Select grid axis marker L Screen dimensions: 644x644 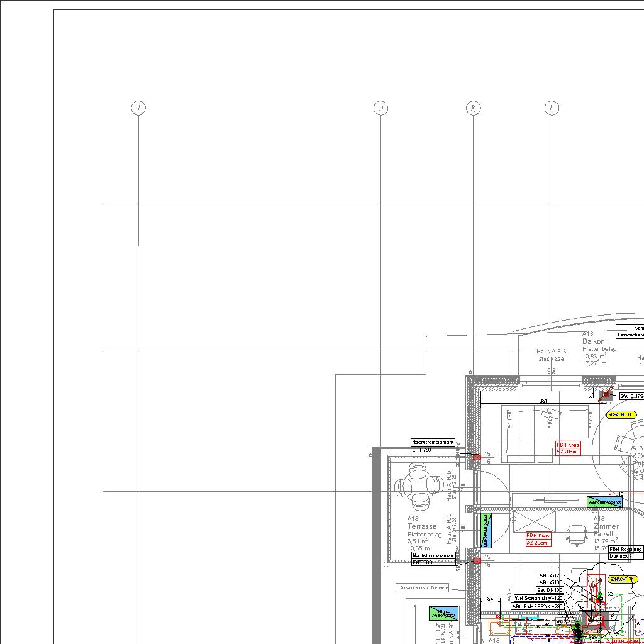point(552,108)
